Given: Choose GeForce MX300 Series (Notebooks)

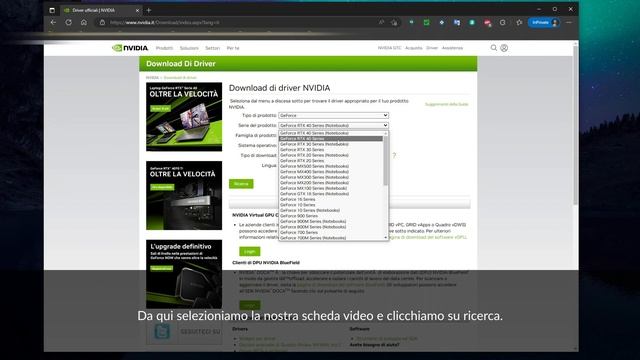Looking at the screenshot, I should 331,177.
